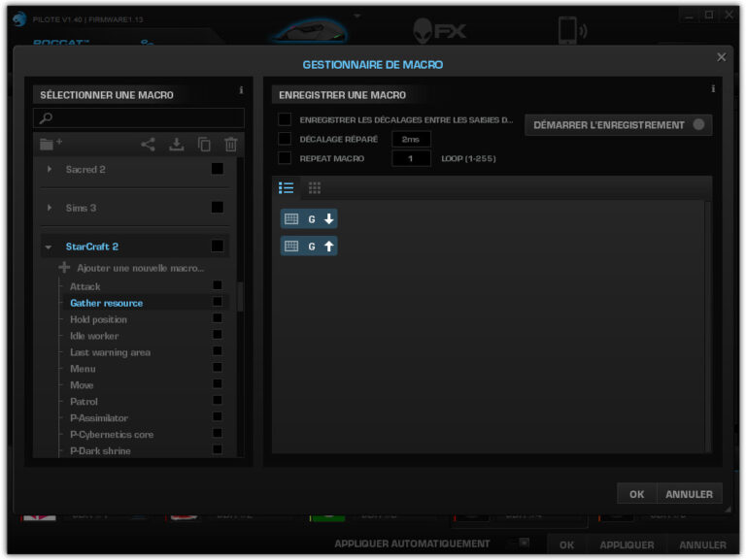The image size is (746, 560).
Task: Share the selected macro
Action: (x=148, y=144)
